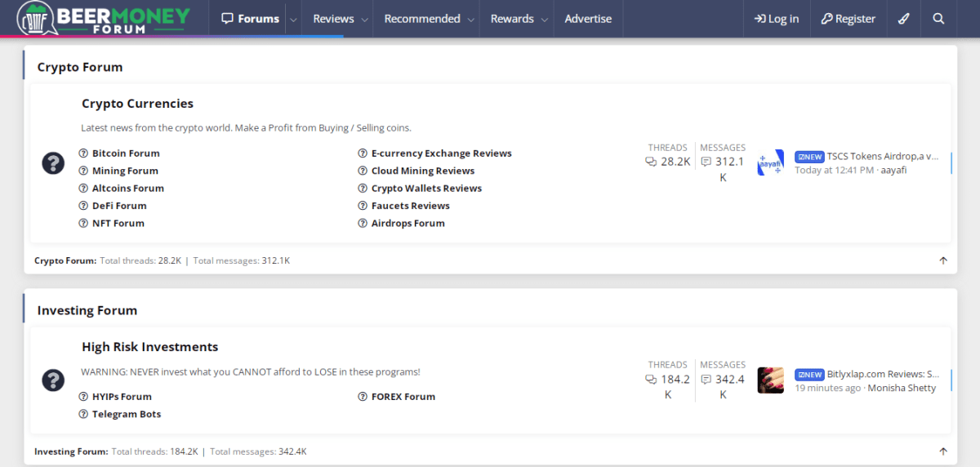This screenshot has width=980, height=467.
Task: Visit the NFT Forum link
Action: tap(118, 223)
